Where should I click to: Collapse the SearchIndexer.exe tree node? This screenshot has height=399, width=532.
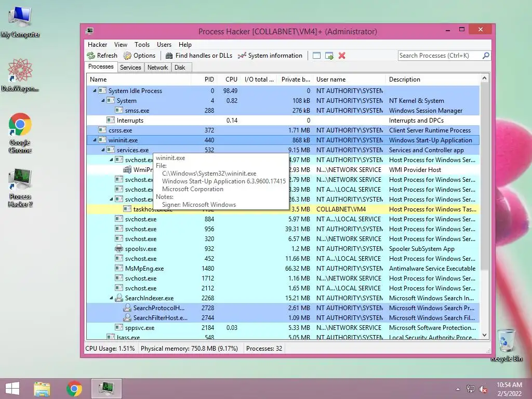pyautogui.click(x=111, y=298)
